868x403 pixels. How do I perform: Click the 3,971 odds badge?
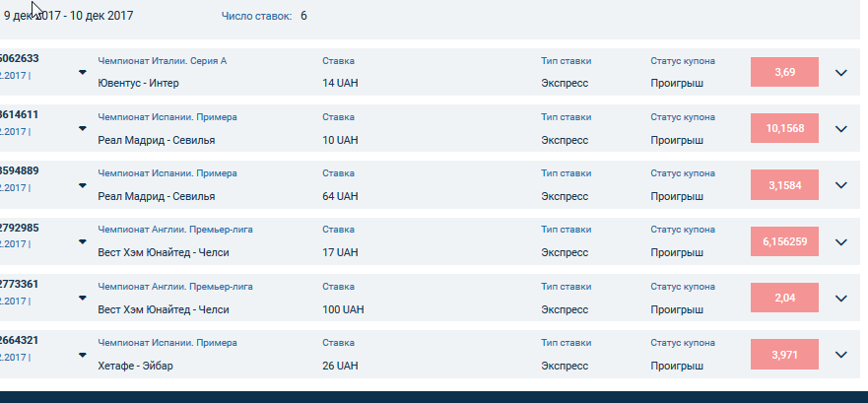tap(784, 355)
